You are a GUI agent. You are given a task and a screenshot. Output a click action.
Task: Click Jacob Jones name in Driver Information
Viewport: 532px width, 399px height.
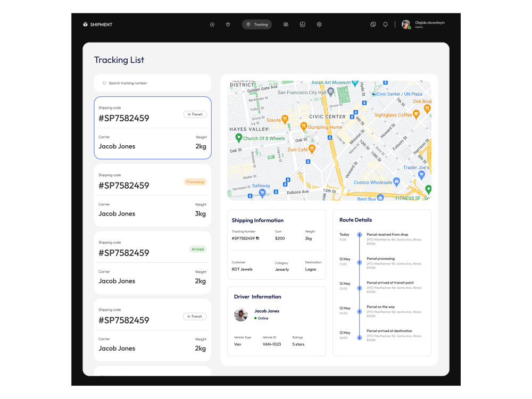[267, 311]
